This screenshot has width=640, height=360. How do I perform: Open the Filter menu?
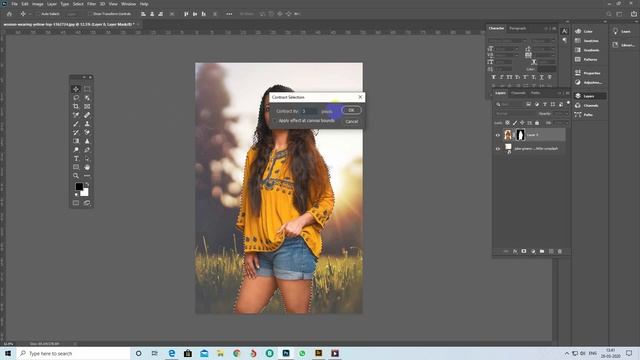coord(91,4)
